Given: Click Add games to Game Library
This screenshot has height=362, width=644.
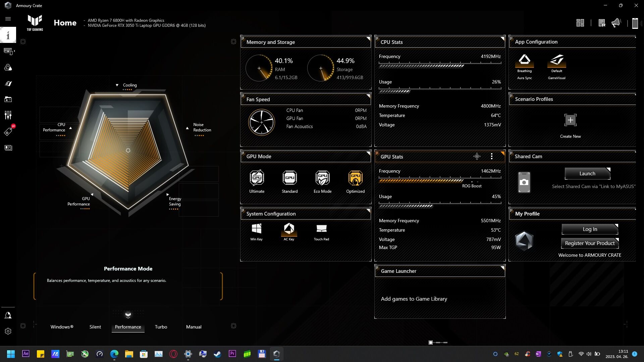Looking at the screenshot, I should (414, 299).
